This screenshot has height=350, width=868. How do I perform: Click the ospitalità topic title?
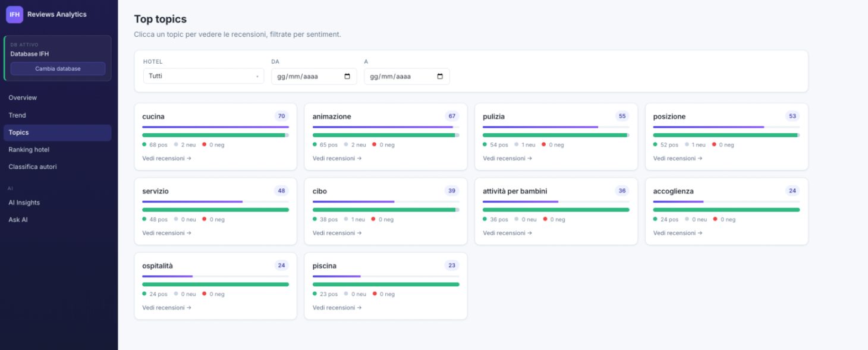[x=158, y=266]
